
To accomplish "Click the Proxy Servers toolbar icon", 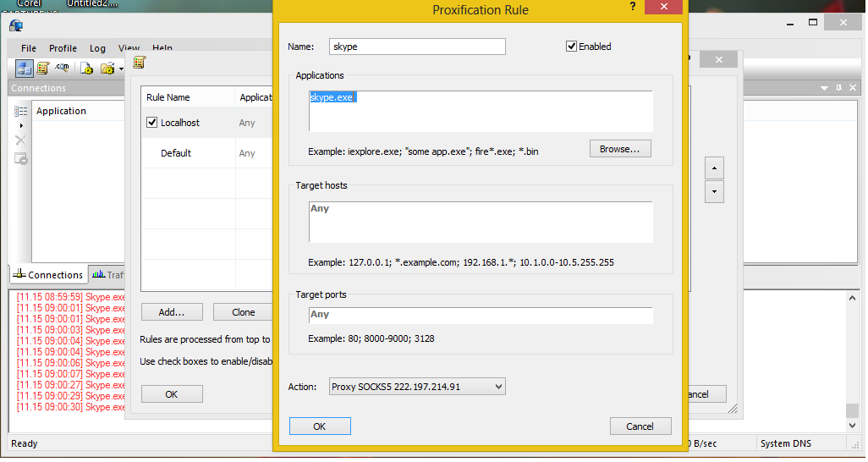I will click(24, 69).
